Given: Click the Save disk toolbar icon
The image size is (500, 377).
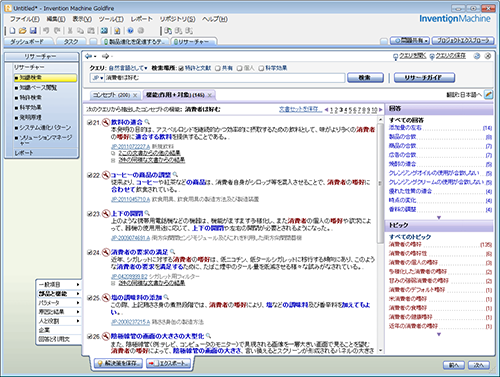Looking at the screenshot, I should (x=33, y=31).
